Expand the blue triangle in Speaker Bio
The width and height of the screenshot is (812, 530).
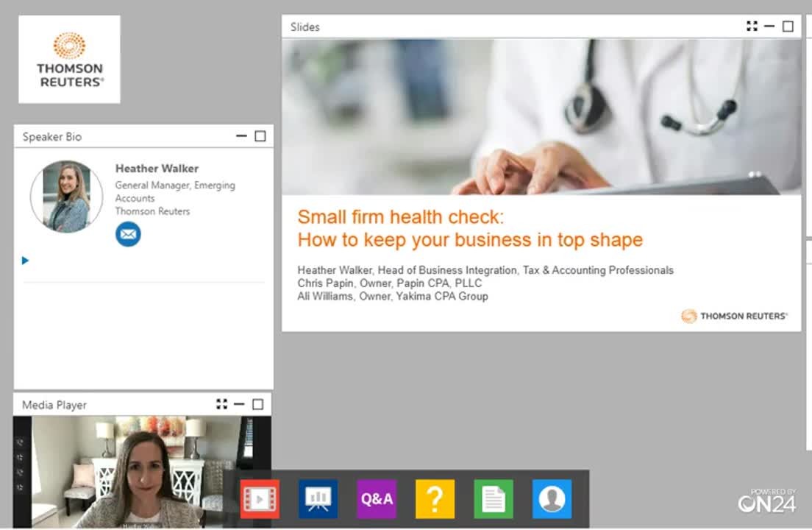[x=26, y=261]
